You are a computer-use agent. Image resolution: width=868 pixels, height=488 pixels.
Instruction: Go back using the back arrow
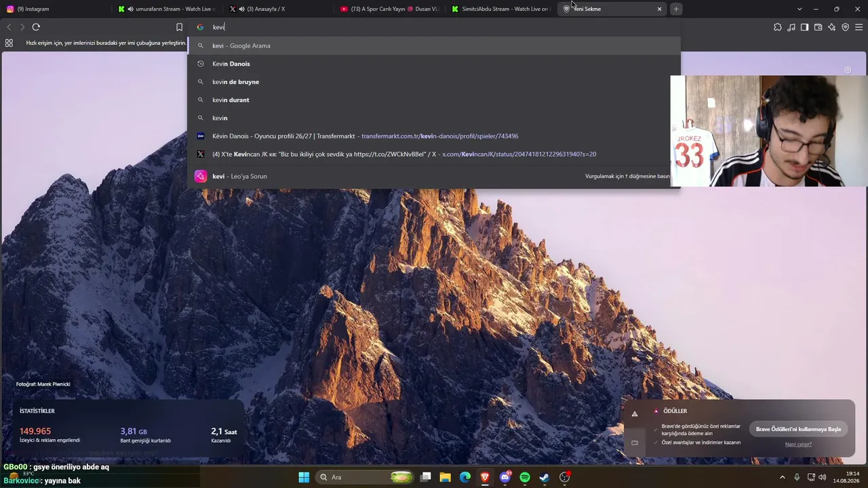coord(9,27)
